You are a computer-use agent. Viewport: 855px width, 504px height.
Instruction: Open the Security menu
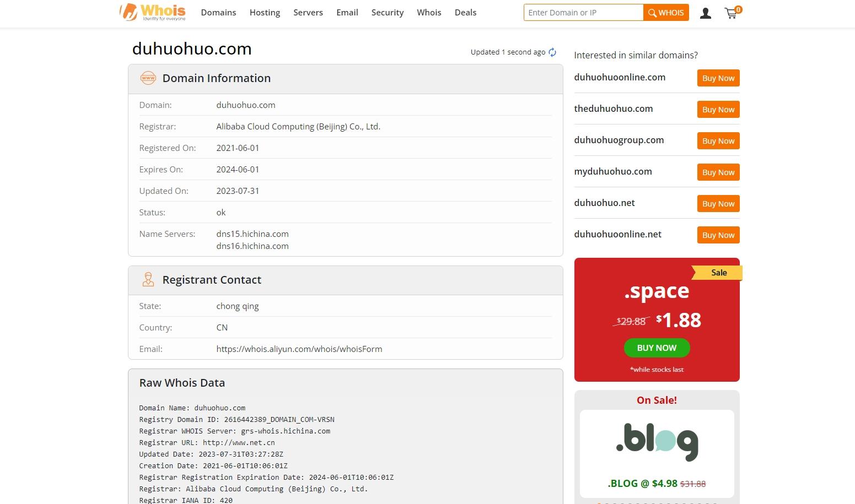tap(388, 13)
